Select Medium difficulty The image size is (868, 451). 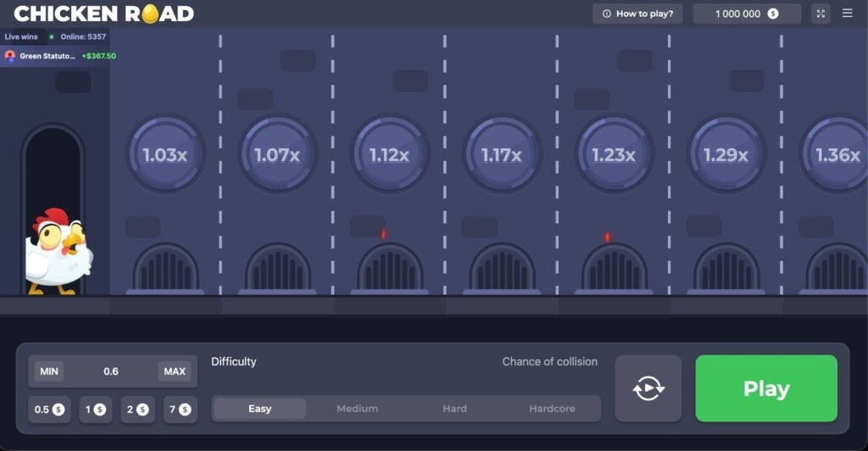click(357, 409)
